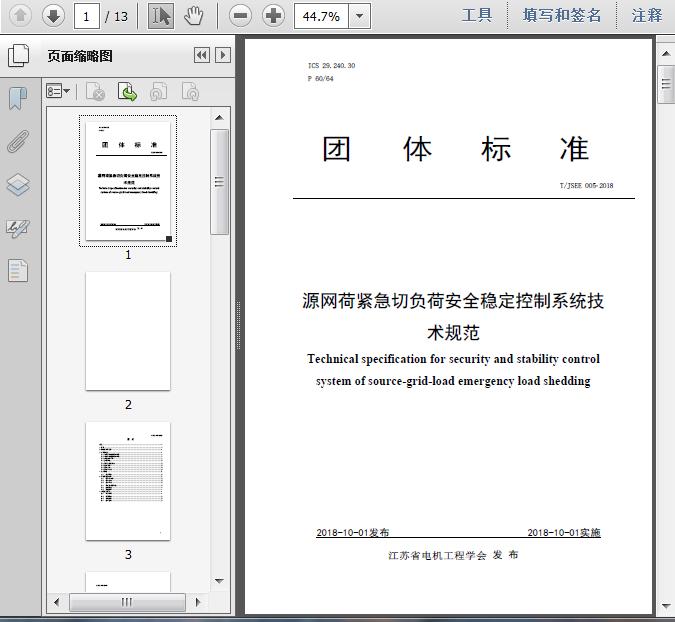Click the page number input field
Screen dimensions: 675x622
[88, 16]
